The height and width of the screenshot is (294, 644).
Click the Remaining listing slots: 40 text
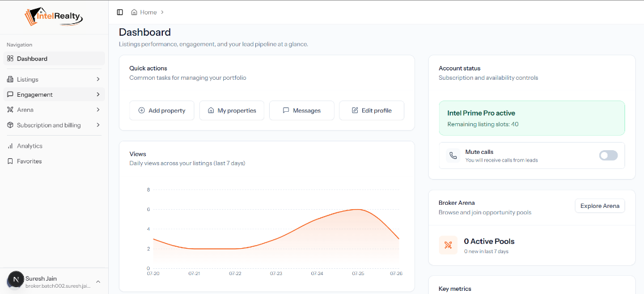point(482,124)
